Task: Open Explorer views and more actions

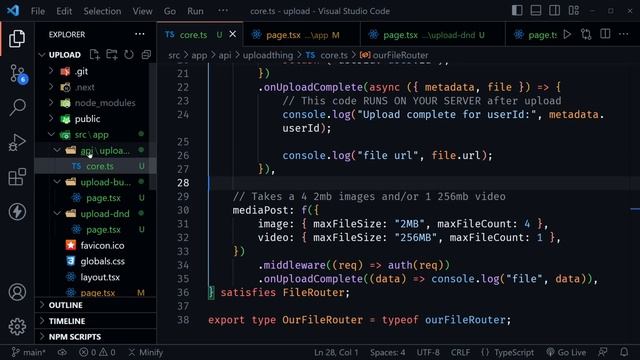Action: pos(140,34)
